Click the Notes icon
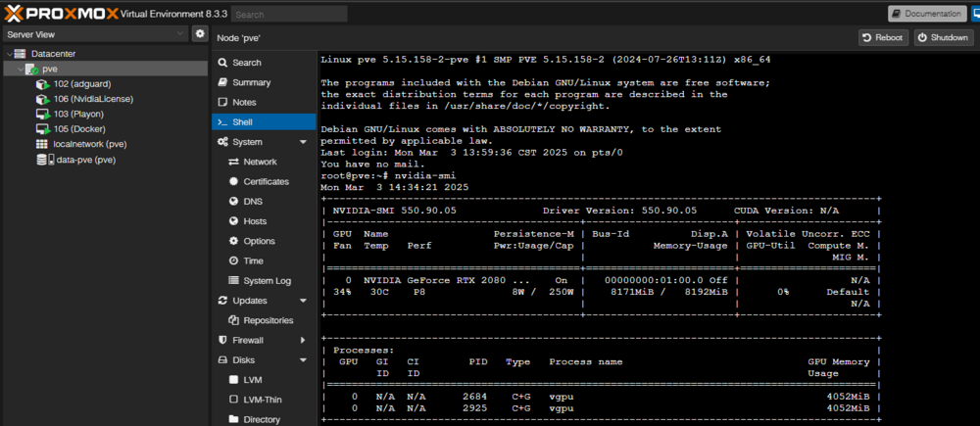 (222, 103)
